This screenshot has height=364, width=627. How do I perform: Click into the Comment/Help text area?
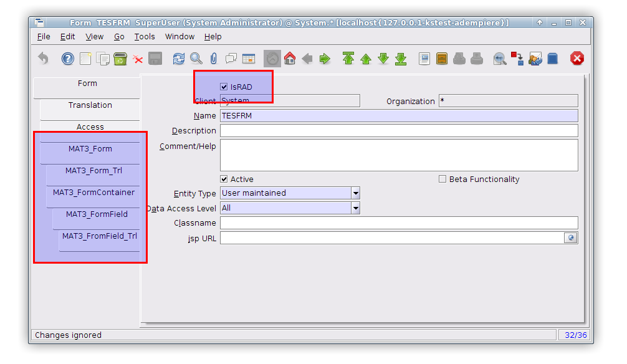[x=399, y=155]
